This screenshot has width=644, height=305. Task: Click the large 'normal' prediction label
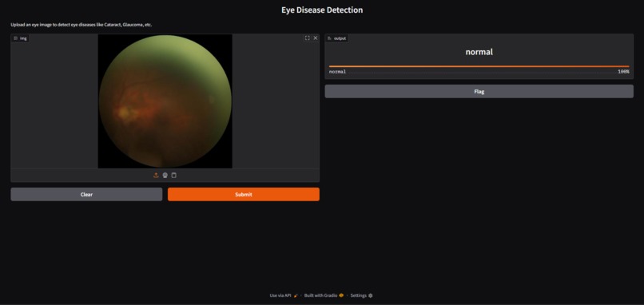[x=479, y=52]
